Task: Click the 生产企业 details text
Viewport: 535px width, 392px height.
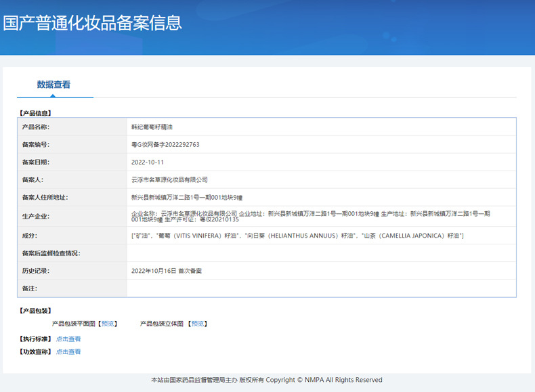Action: 310,216
